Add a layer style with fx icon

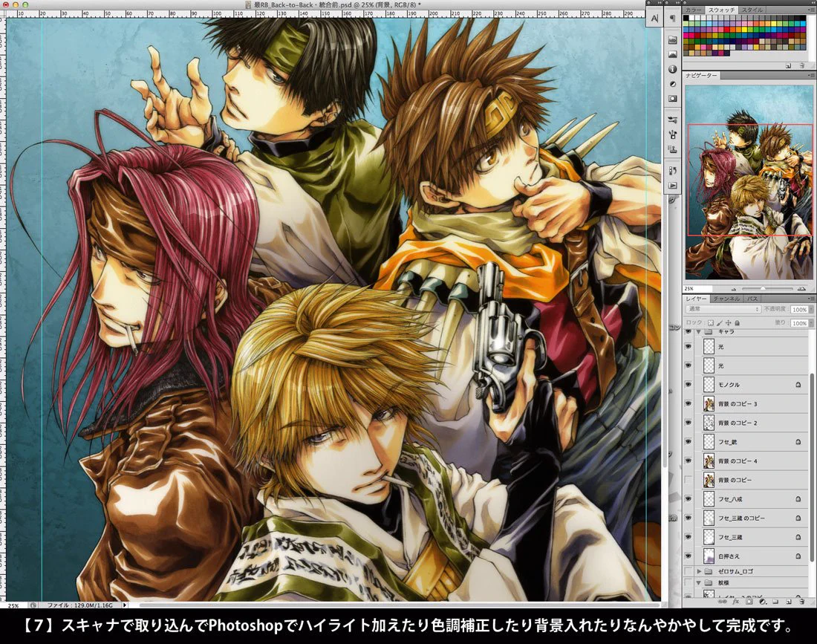point(736,601)
